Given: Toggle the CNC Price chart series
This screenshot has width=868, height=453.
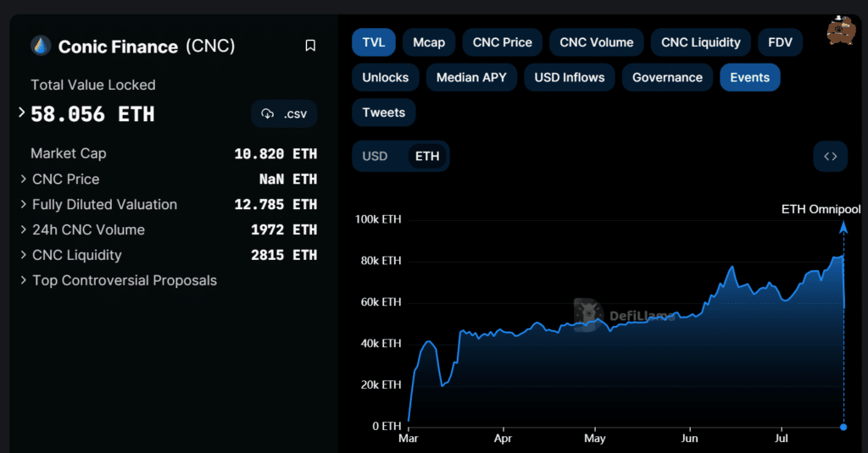Looking at the screenshot, I should tap(502, 42).
